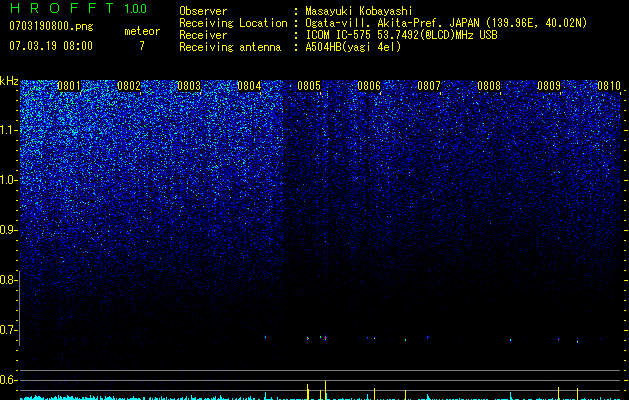The image size is (629, 400).
Task: Click the name Masayuki Kobayashi
Action: (359, 11)
